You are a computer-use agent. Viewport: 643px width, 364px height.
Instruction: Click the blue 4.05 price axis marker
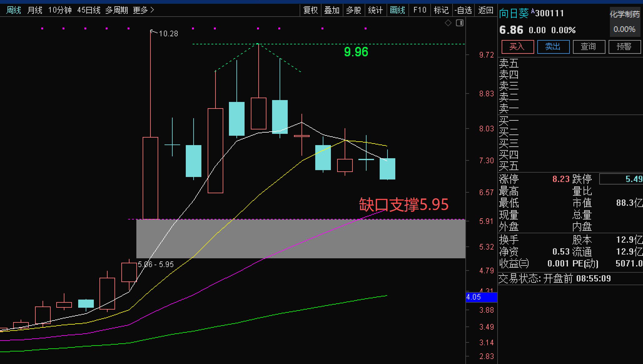pos(481,297)
